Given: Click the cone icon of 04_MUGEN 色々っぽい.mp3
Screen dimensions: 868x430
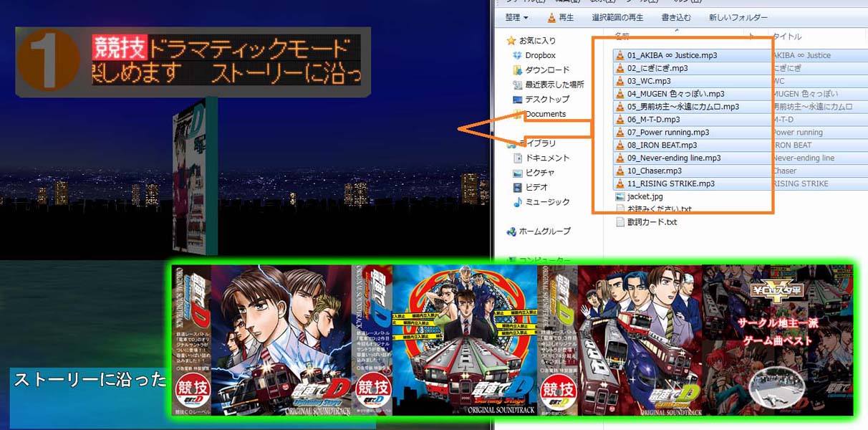Looking at the screenshot, I should point(619,94).
